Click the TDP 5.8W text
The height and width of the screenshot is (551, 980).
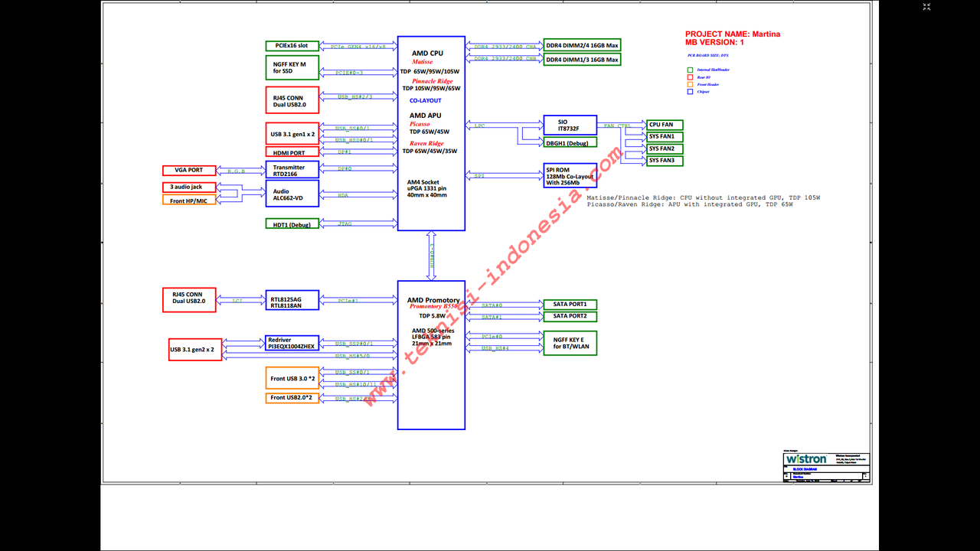[433, 315]
